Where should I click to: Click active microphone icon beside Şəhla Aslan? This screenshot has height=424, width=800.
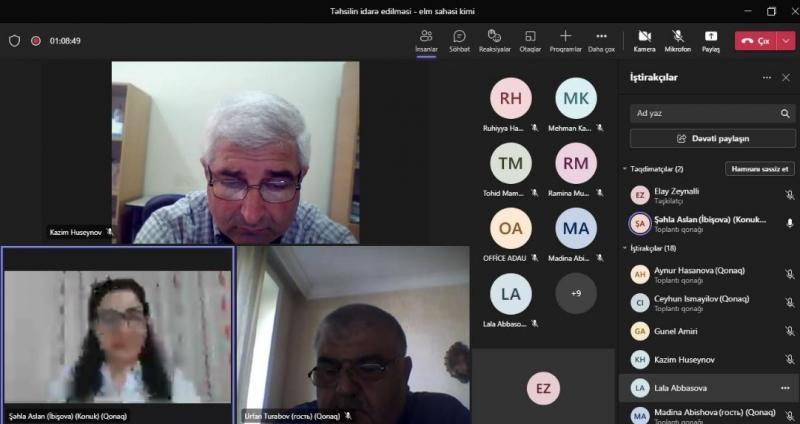pyautogui.click(x=789, y=223)
